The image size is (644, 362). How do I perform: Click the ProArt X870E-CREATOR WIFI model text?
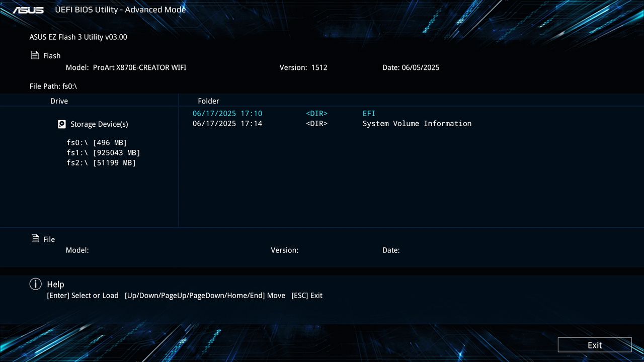[x=139, y=67]
